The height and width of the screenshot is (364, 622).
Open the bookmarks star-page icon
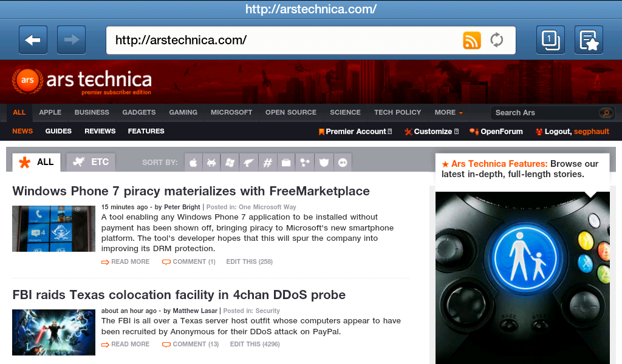(589, 39)
